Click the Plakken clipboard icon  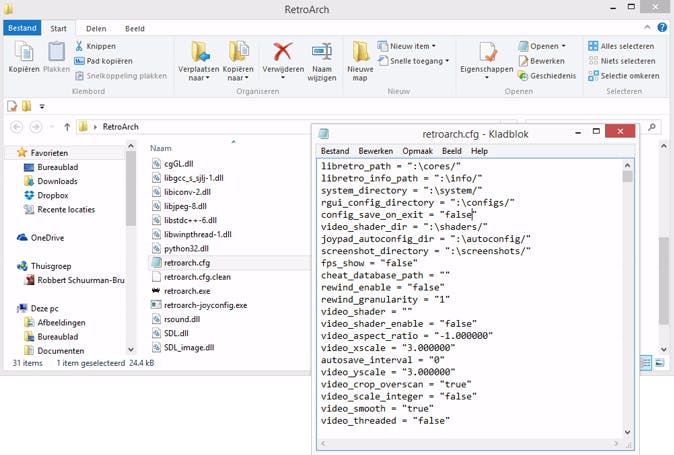pos(56,52)
